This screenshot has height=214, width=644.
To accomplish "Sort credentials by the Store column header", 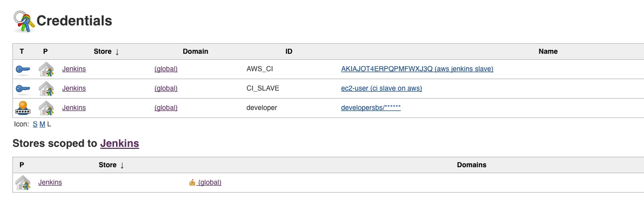I will click(x=106, y=52).
